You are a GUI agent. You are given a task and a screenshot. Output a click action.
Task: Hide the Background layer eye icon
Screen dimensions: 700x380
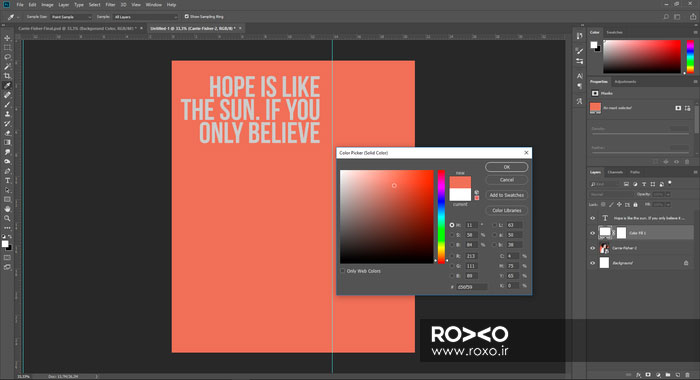point(592,263)
